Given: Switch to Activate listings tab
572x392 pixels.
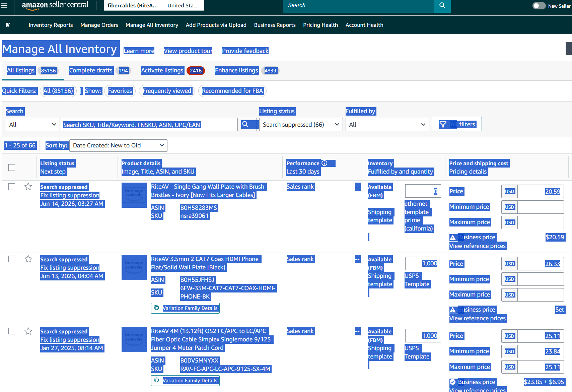Looking at the screenshot, I should [x=172, y=70].
